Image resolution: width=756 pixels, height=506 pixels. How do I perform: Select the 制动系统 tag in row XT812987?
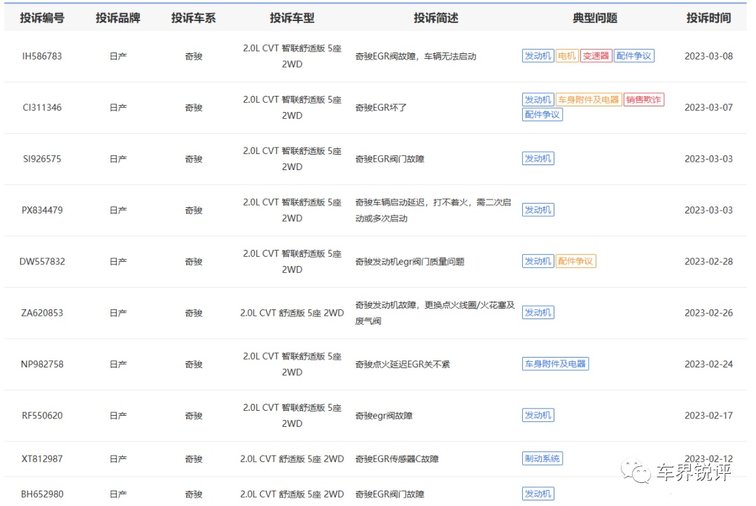pyautogui.click(x=542, y=459)
